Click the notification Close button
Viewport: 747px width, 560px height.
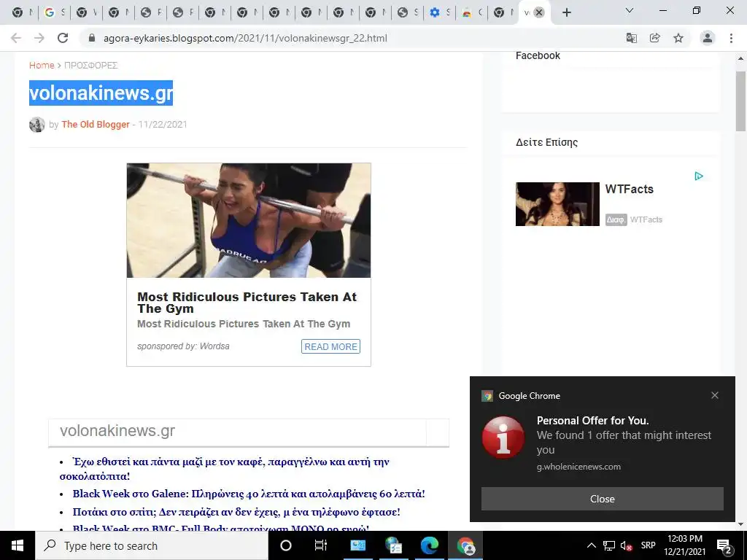[x=602, y=499]
